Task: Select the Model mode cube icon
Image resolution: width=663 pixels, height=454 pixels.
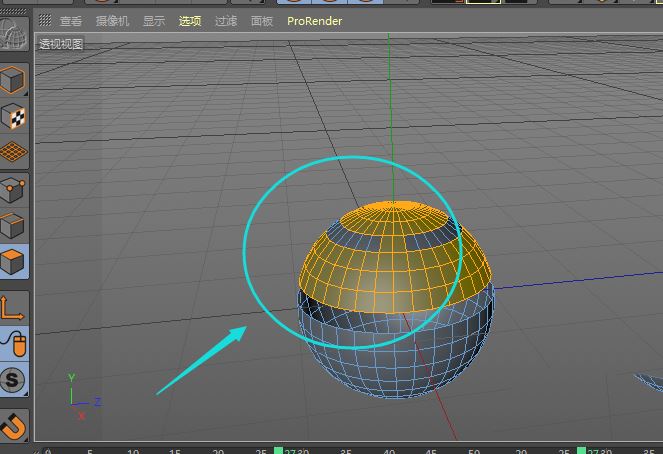Action: [14, 79]
